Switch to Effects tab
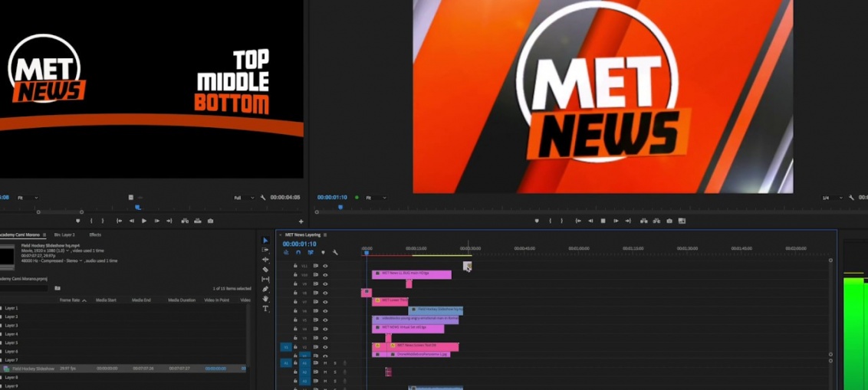The width and height of the screenshot is (868, 390). tap(95, 234)
